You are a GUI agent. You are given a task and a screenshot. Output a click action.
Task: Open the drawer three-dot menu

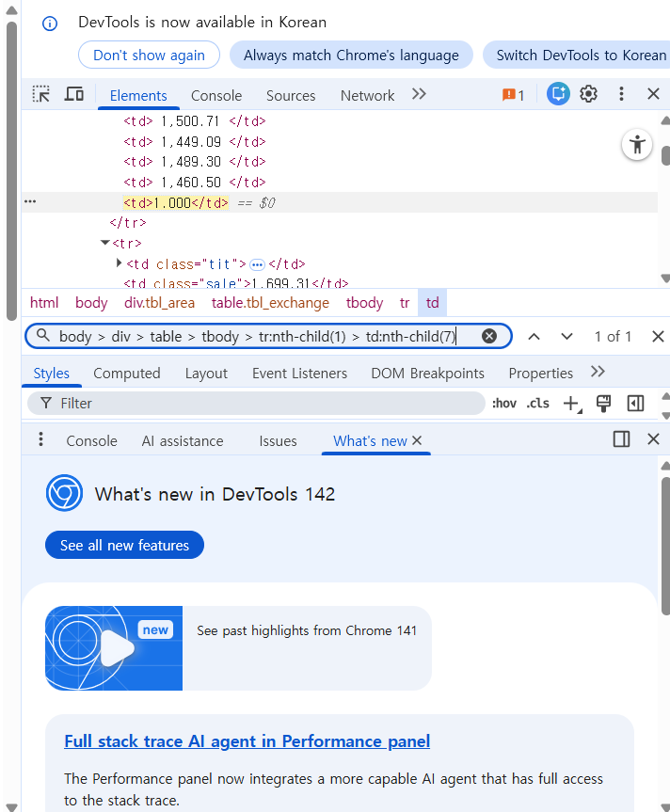(40, 439)
